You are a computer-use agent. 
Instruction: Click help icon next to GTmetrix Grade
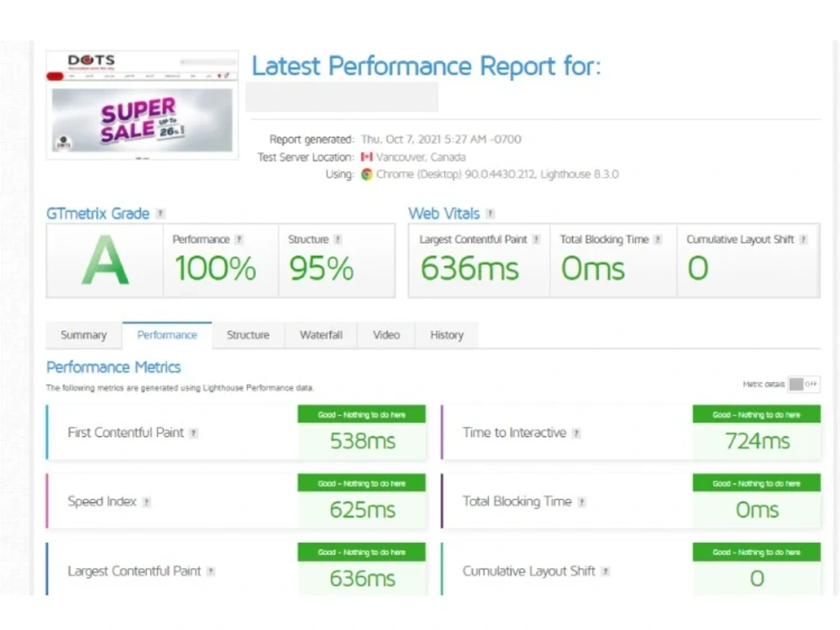click(x=160, y=213)
